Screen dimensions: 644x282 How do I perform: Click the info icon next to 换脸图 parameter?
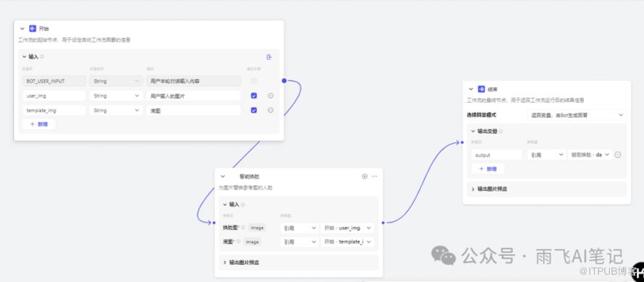(x=244, y=227)
